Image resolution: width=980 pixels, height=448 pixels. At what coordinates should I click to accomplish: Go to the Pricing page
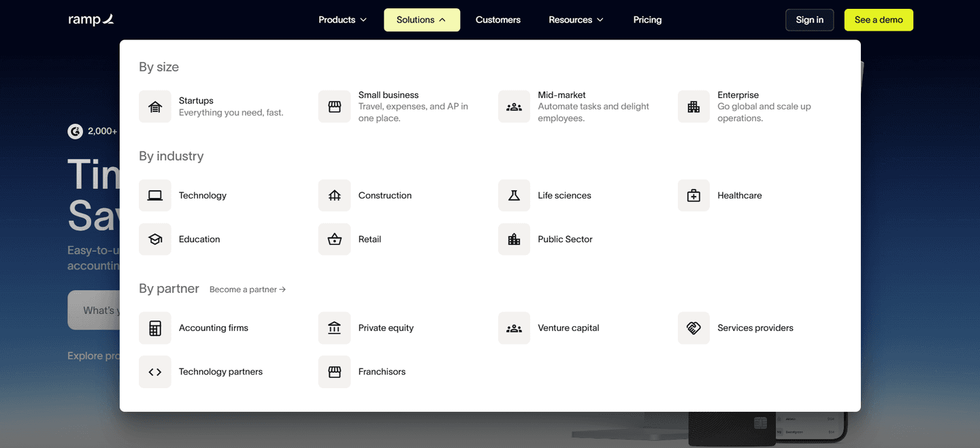647,20
